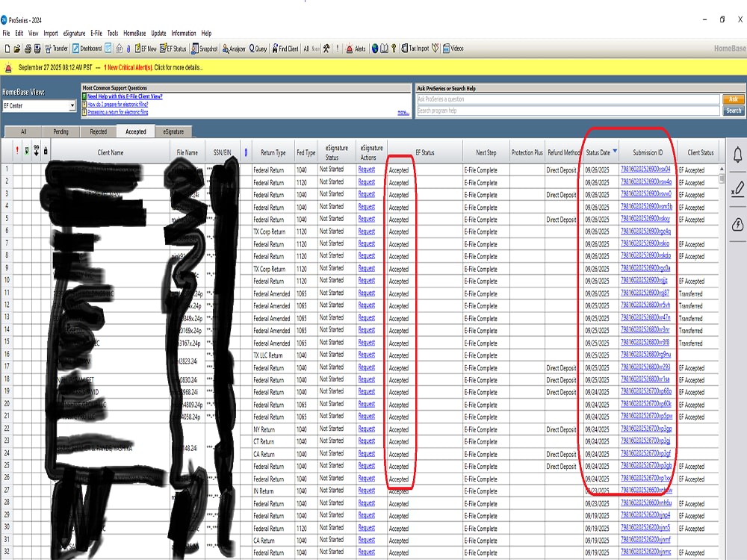Open the Import menu
Image resolution: width=747 pixels, height=560 pixels.
click(x=51, y=34)
